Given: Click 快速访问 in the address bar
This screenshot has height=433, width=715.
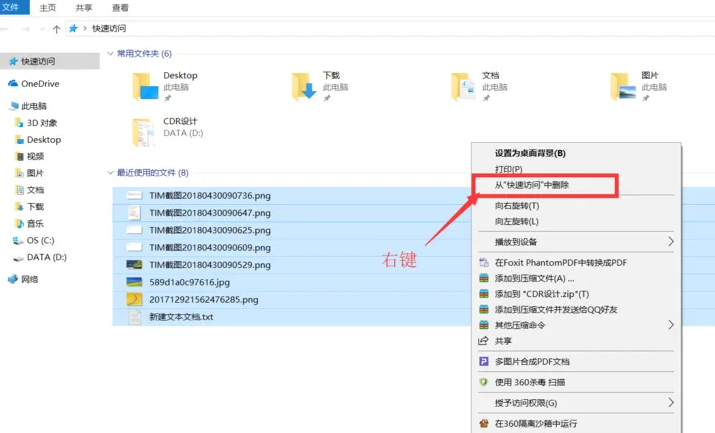Looking at the screenshot, I should click(109, 28).
